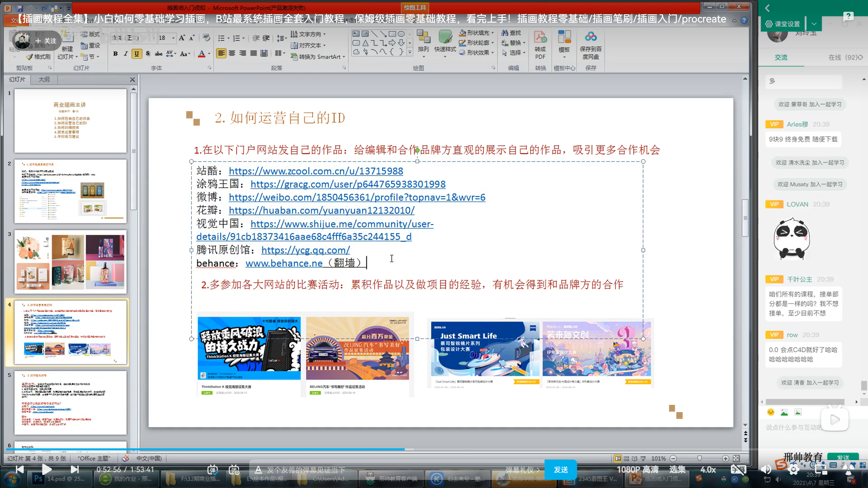Toggle the underline formatting button

[136, 54]
